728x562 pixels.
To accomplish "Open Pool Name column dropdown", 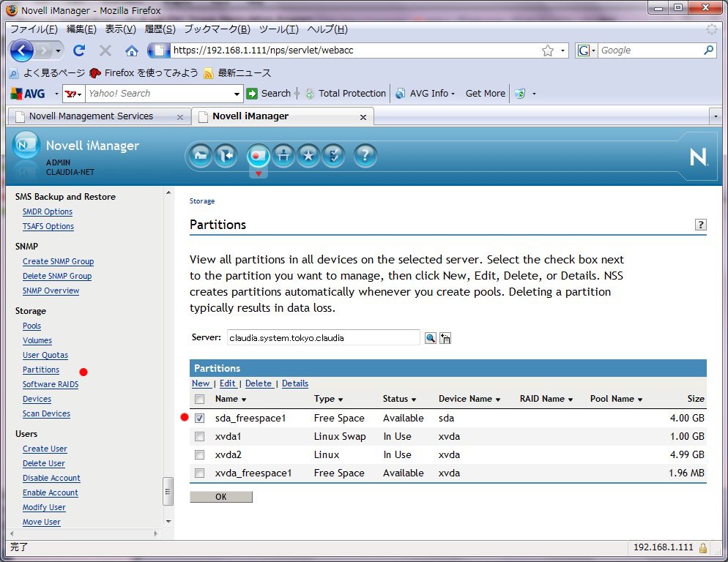I will [640, 400].
